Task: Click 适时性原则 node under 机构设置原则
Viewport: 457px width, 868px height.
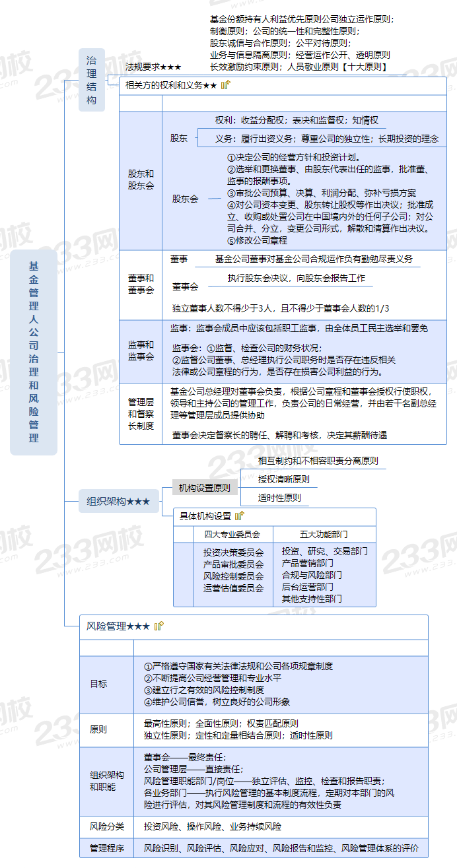Action: click(x=279, y=498)
